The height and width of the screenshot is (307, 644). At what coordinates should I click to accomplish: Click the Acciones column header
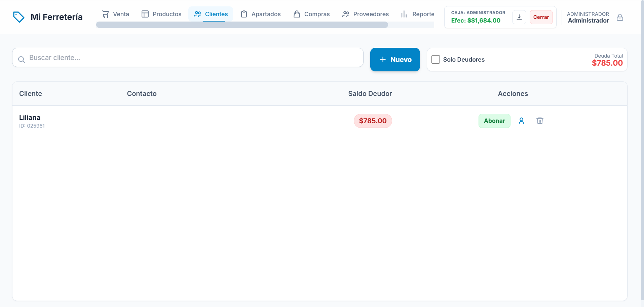513,94
